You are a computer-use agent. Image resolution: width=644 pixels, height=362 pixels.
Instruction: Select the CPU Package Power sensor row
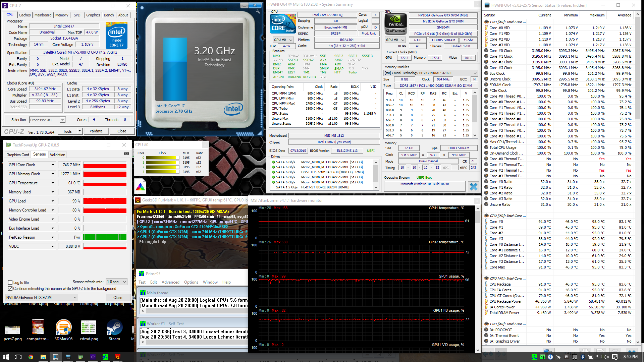558,301
